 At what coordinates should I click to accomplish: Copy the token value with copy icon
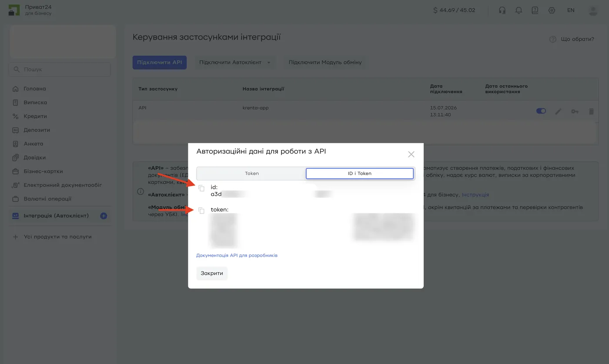[x=201, y=210]
